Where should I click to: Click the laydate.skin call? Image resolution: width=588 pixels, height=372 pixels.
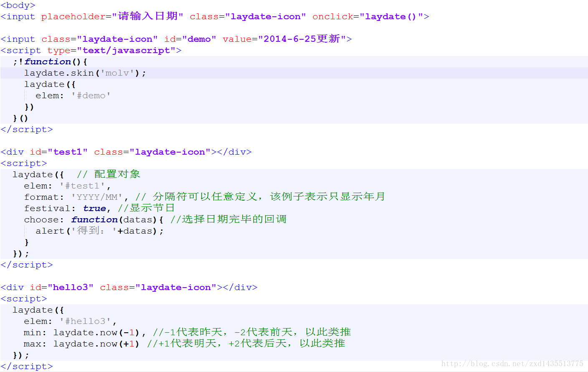click(85, 73)
